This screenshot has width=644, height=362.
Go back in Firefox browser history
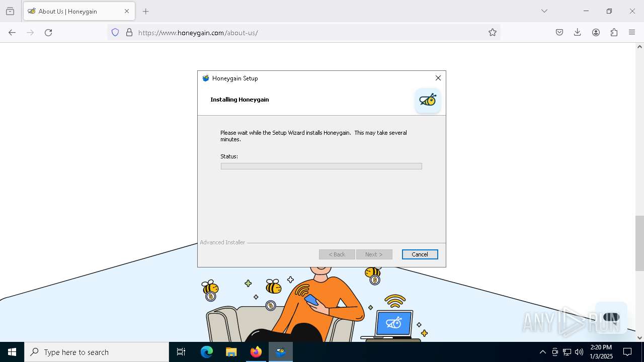pos(12,32)
